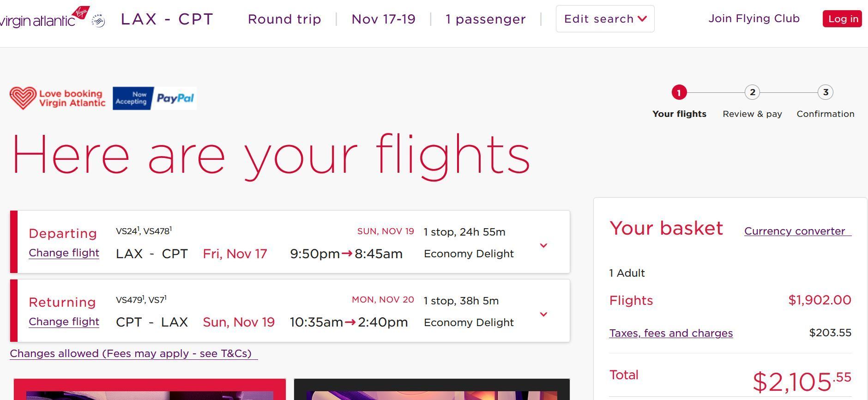Click the Virgin Atlantic logo

pyautogui.click(x=44, y=18)
